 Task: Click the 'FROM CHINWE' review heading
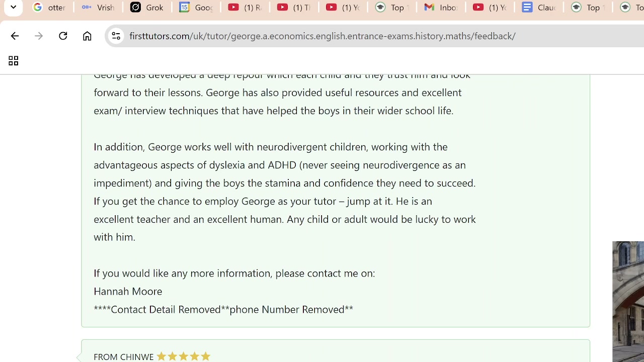(x=124, y=356)
